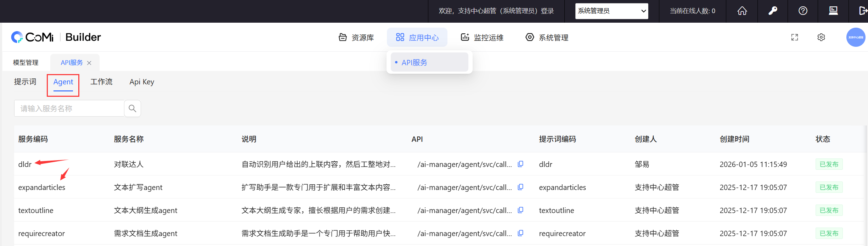
Task: Toggle fullscreen with the expand icon
Action: 795,37
